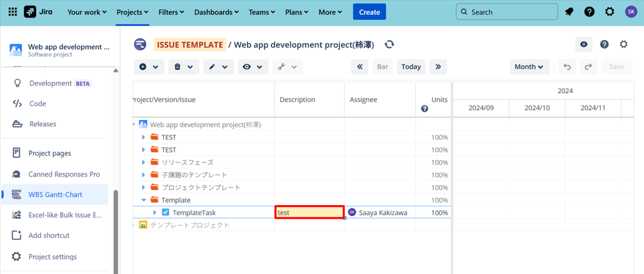Collapse the Template folder row
This screenshot has height=274, width=644.
coord(144,200)
